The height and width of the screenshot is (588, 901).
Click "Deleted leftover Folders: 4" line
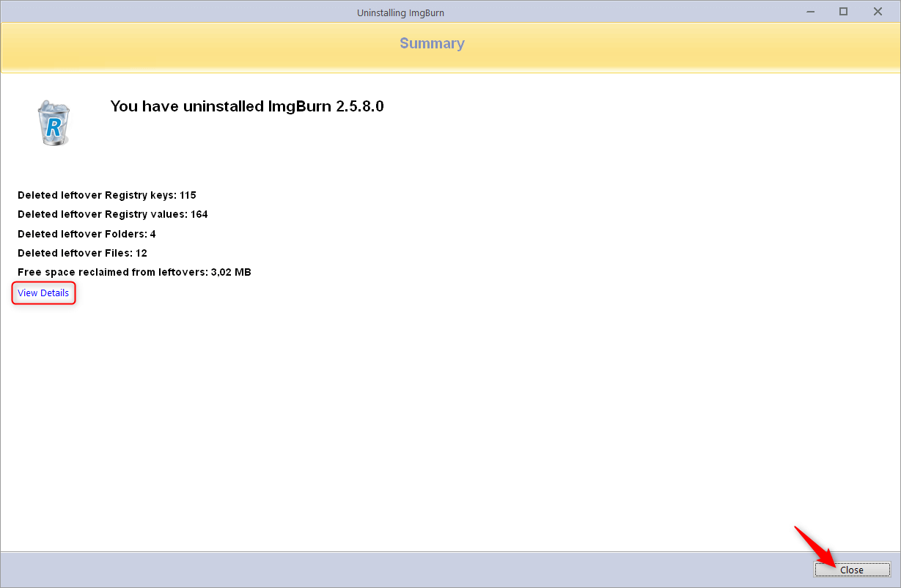(87, 234)
